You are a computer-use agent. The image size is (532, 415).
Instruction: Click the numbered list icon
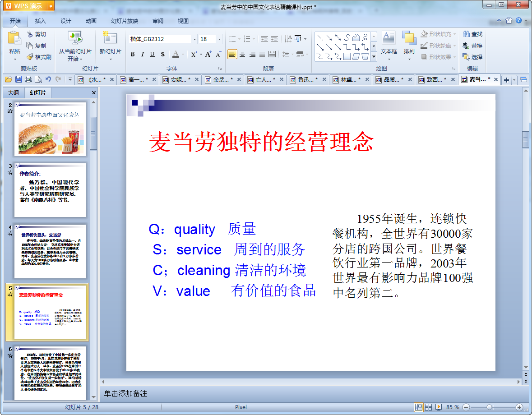click(x=247, y=39)
